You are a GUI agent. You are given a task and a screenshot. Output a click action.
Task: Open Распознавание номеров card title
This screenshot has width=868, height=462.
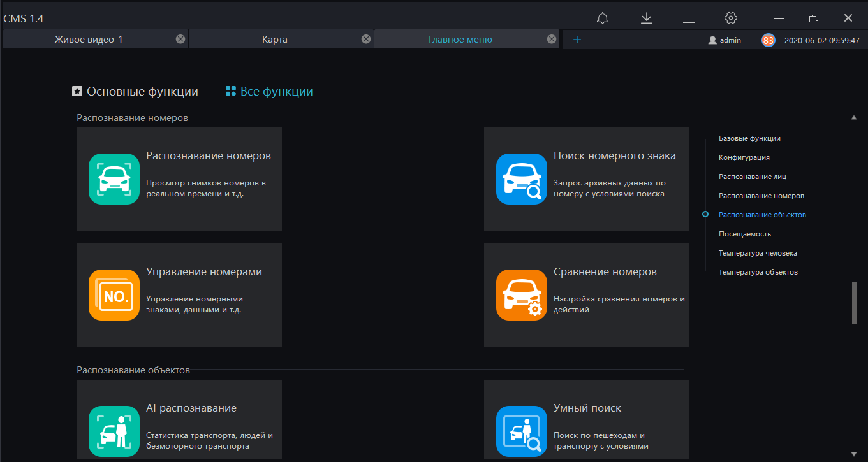[209, 155]
